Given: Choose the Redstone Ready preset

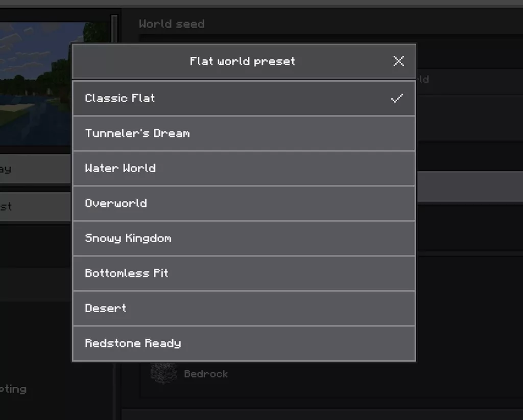Looking at the screenshot, I should (244, 343).
